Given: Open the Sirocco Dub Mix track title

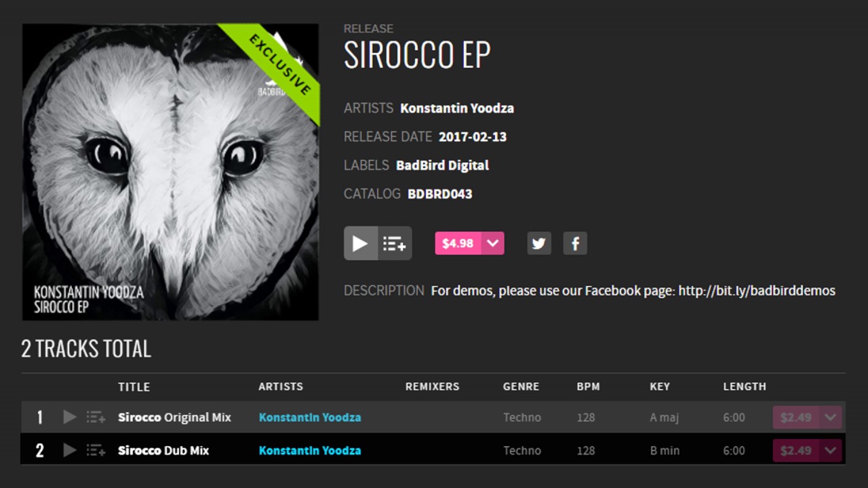Looking at the screenshot, I should [x=163, y=451].
